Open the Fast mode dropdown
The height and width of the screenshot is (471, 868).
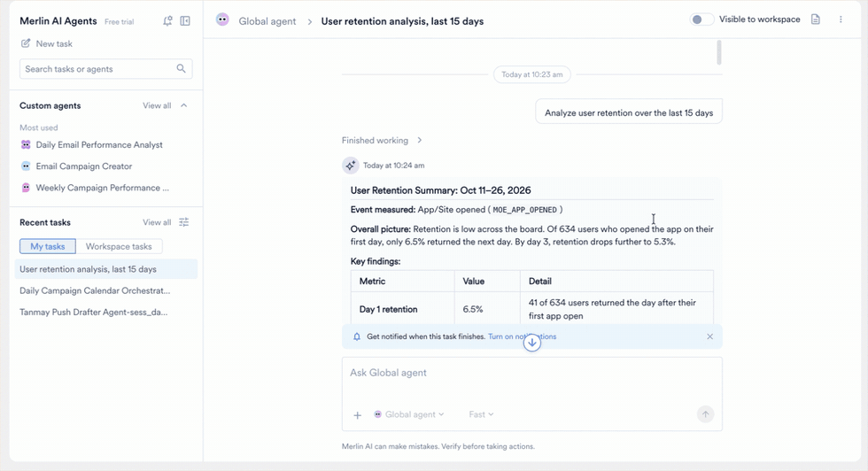[x=481, y=414]
